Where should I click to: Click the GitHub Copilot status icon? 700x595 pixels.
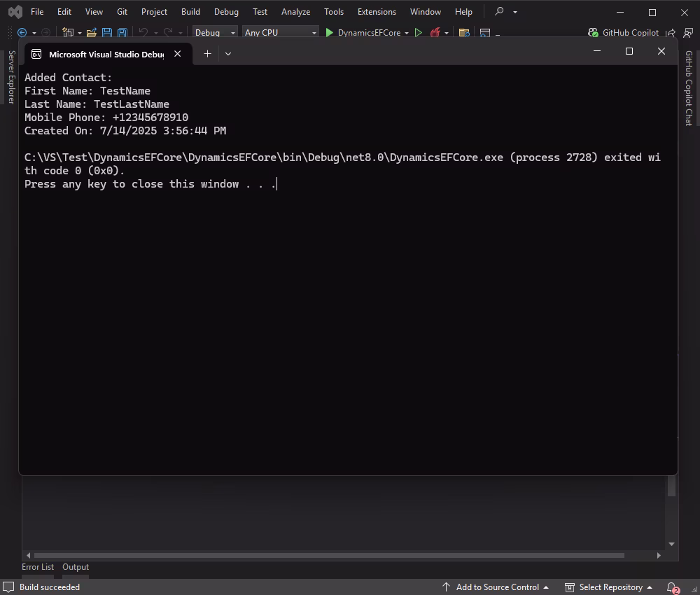pos(593,33)
